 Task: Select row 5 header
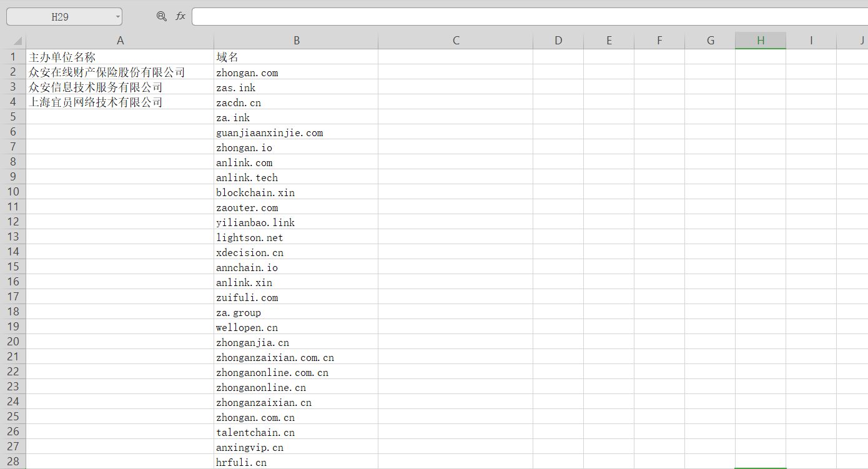13,117
